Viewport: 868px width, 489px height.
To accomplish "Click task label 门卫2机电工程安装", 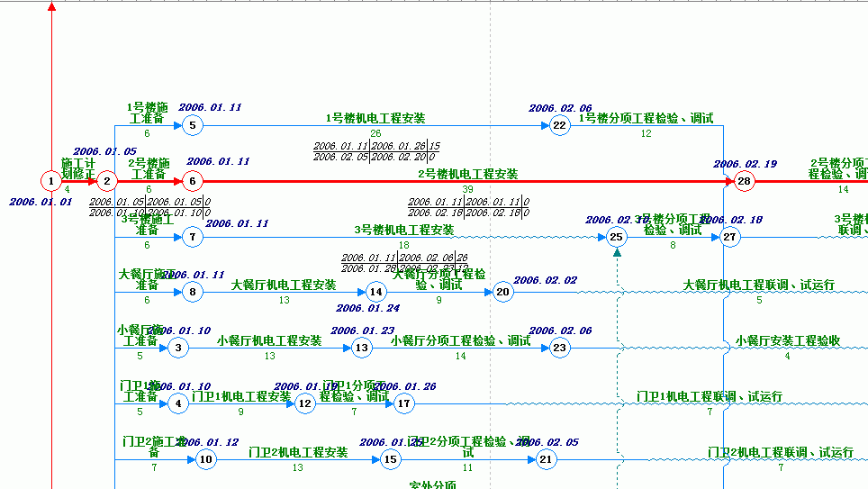I will (298, 452).
